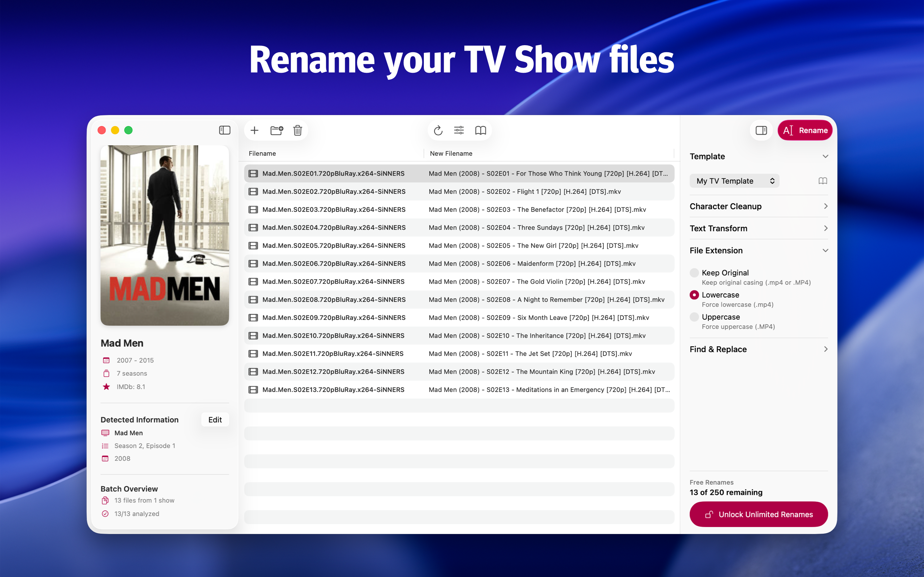Open the template library book icon beside My TV Template
Screen dimensions: 924x577
click(x=823, y=180)
